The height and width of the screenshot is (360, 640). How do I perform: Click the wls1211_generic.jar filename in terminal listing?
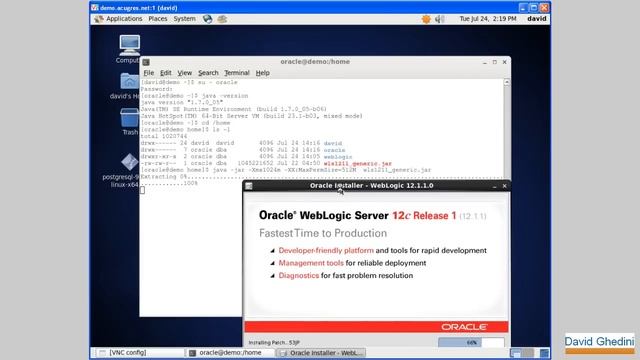[x=358, y=164]
